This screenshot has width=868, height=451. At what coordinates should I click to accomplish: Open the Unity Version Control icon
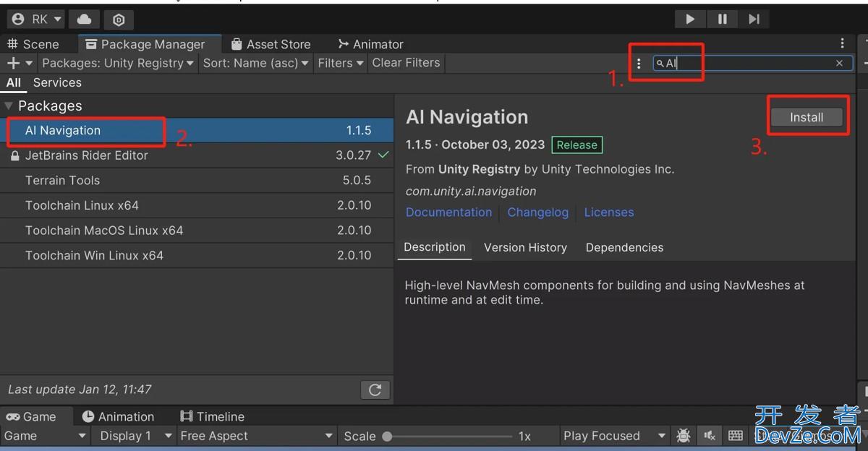(119, 19)
